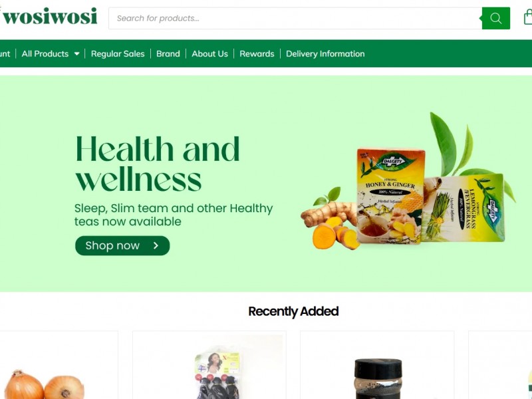The image size is (532, 399).
Task: Click the Lemongrass Fevergrass tea box image
Action: click(465, 208)
